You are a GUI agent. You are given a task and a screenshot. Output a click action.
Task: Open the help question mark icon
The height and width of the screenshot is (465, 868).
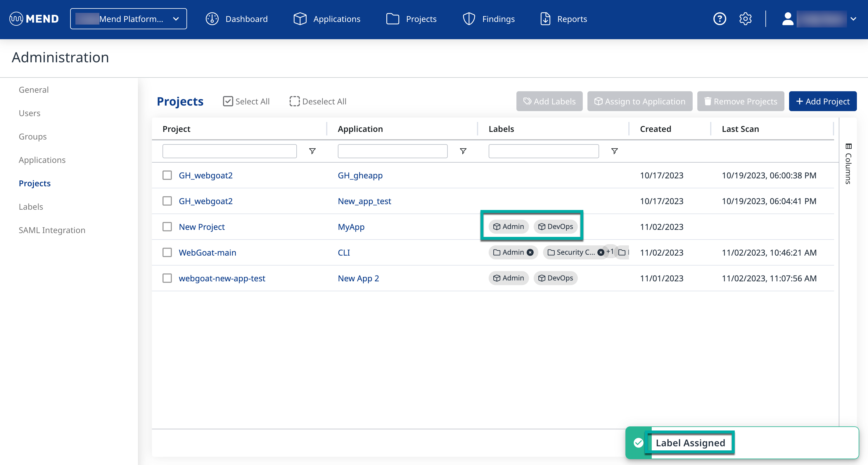click(720, 19)
